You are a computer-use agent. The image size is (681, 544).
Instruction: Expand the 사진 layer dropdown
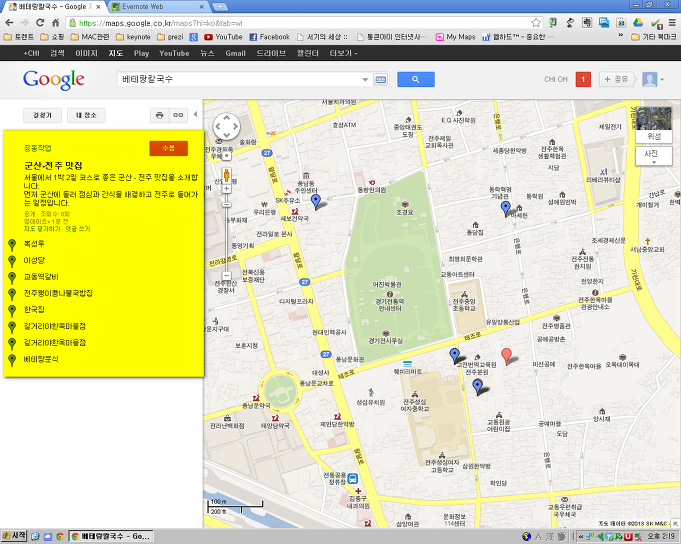(x=654, y=156)
